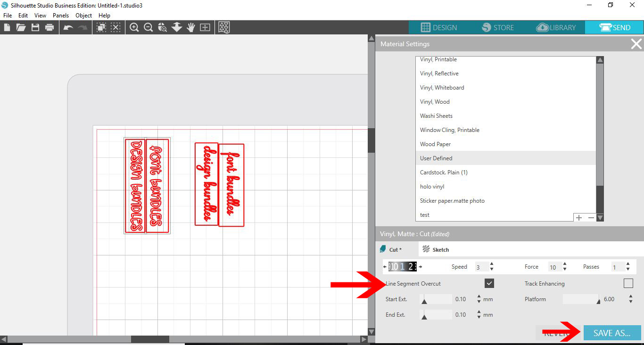The height and width of the screenshot is (345, 644).
Task: Click the SAVE AS... button
Action: (x=612, y=333)
